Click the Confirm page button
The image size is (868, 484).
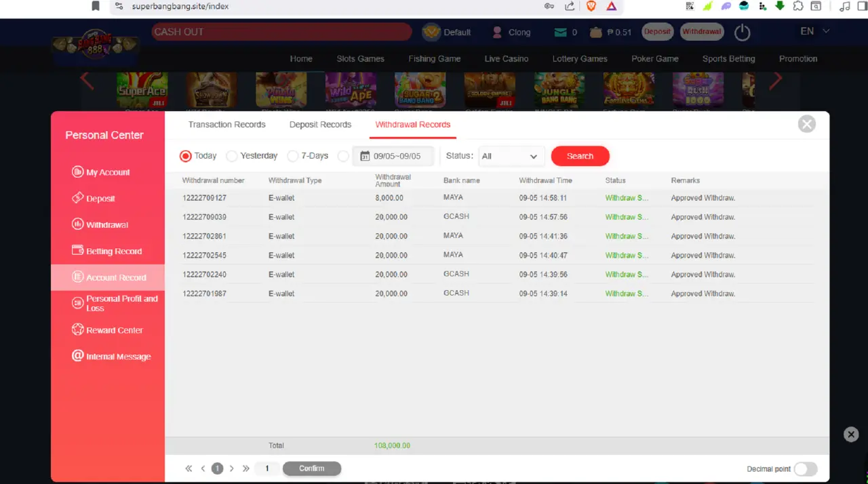[312, 468]
